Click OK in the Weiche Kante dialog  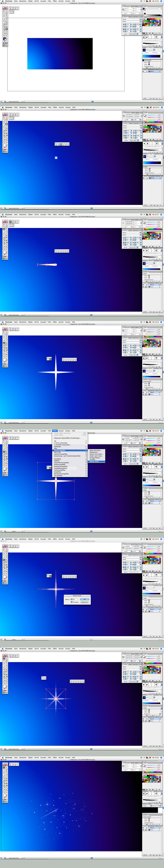coord(84,599)
